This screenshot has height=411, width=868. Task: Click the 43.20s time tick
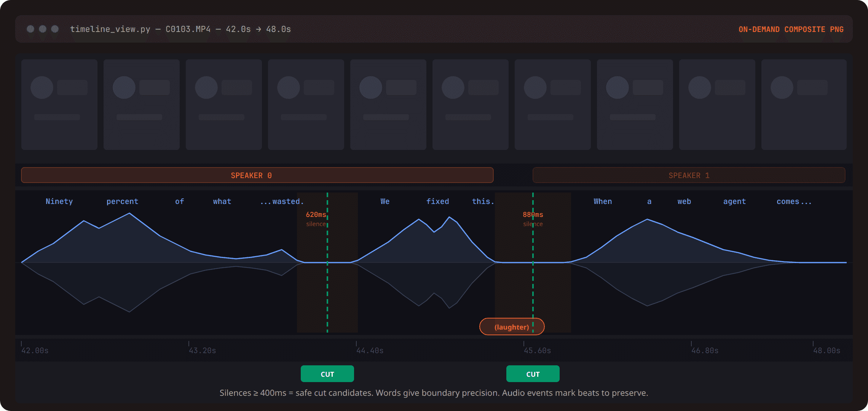(202, 350)
